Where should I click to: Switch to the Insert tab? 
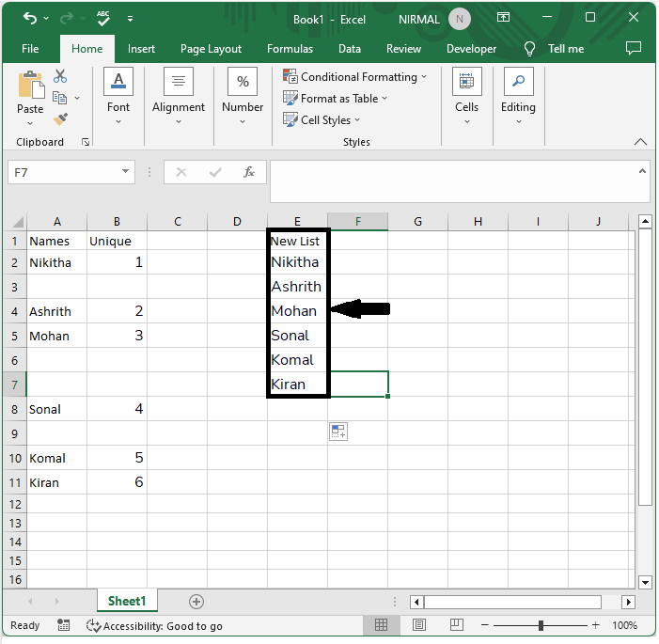(141, 49)
